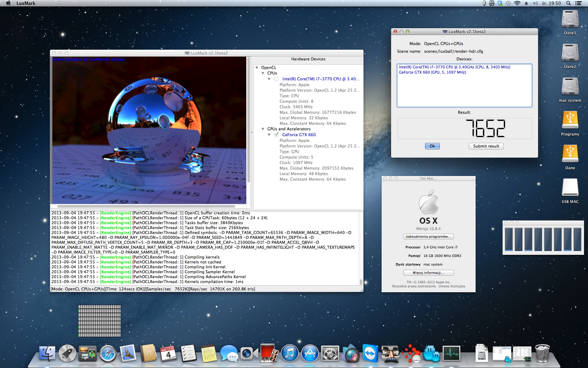Open Photo Booth icon in dock
This screenshot has width=588, height=368.
(x=269, y=353)
